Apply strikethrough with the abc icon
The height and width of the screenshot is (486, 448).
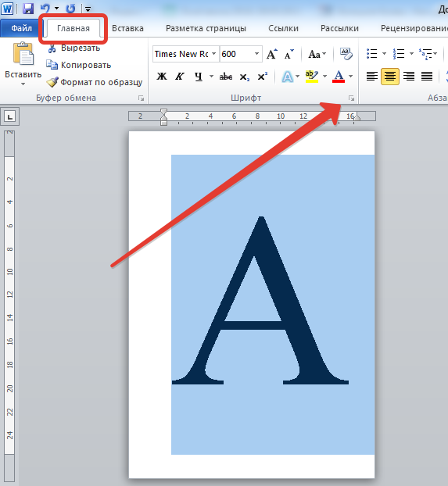click(x=225, y=77)
